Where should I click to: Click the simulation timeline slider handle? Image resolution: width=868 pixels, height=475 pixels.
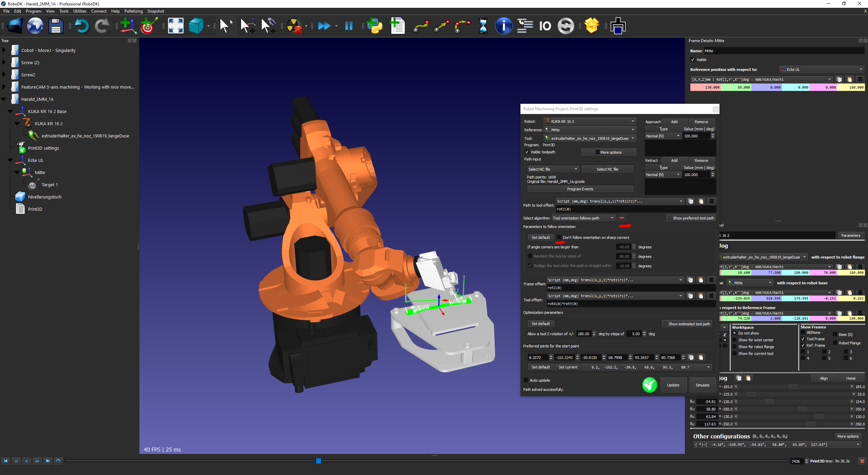(318, 461)
